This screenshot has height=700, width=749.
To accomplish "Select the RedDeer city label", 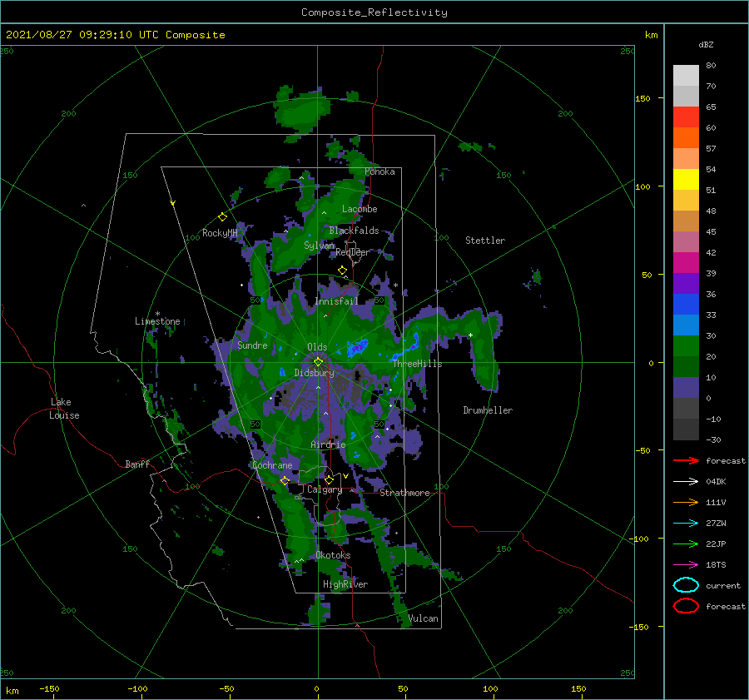I will pos(353,252).
